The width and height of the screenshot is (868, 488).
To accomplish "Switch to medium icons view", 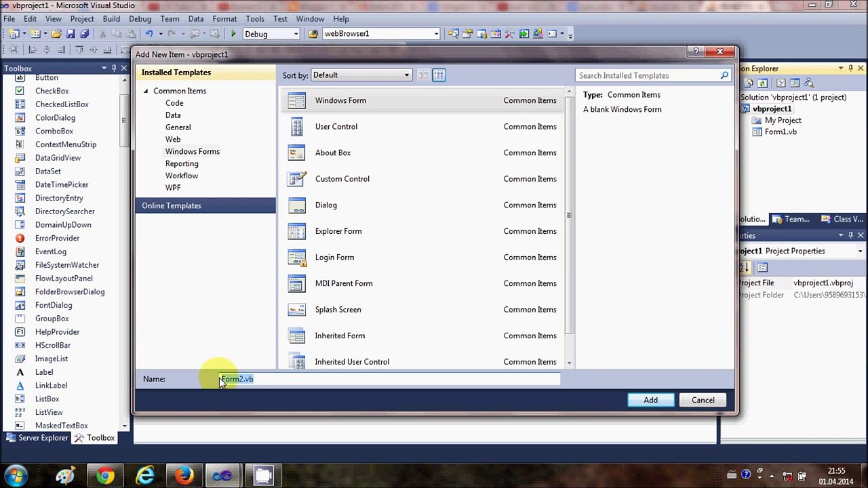I will click(439, 75).
